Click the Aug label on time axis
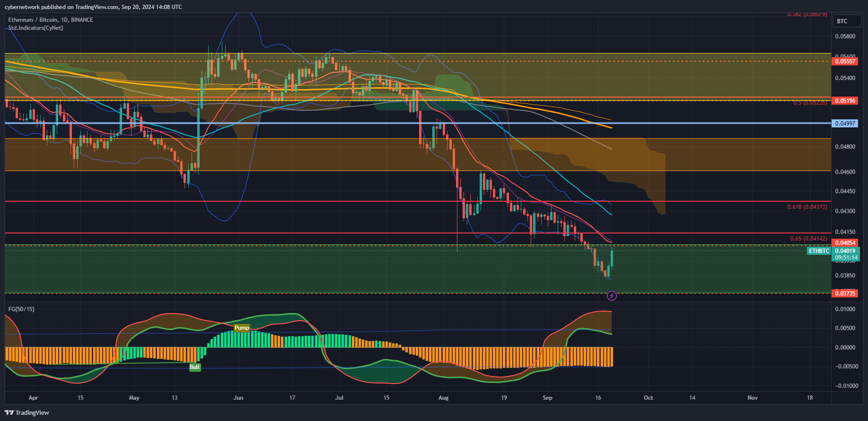Viewport: 868px width, 421px height. [444, 398]
